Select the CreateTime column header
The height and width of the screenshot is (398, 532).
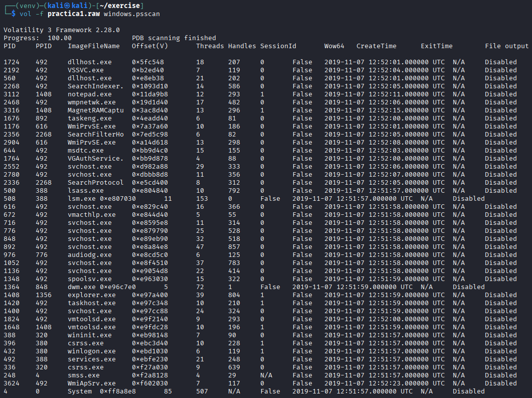[376, 46]
